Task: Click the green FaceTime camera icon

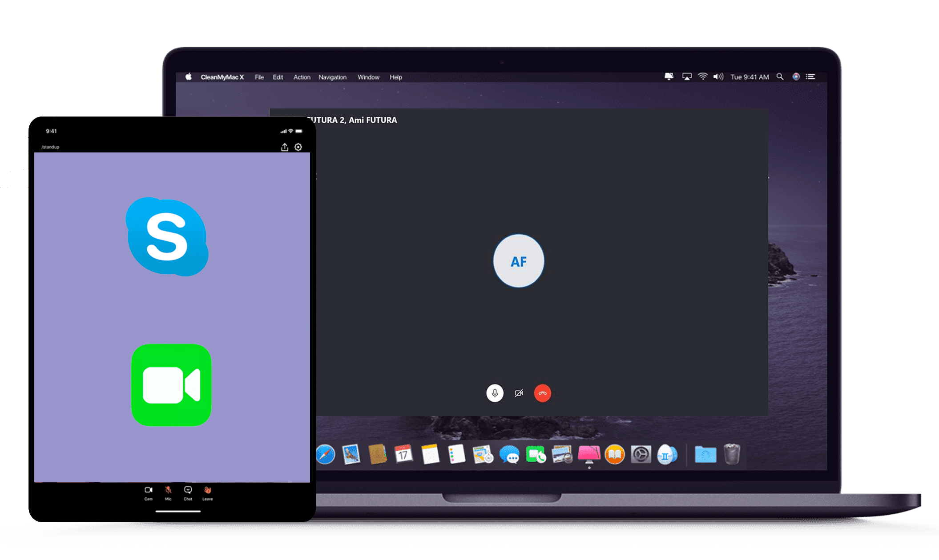Action: point(171,385)
